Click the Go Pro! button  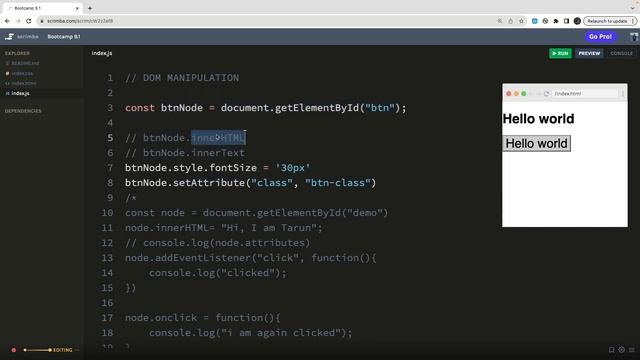point(600,37)
